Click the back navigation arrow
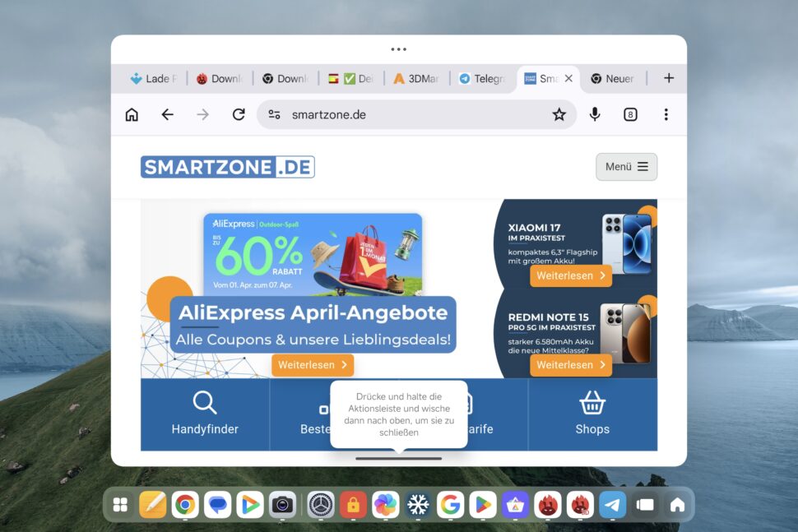Image resolution: width=798 pixels, height=532 pixels. click(167, 114)
